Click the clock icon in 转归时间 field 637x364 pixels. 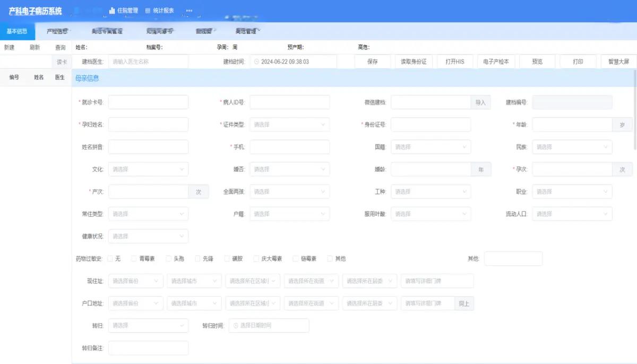click(235, 325)
